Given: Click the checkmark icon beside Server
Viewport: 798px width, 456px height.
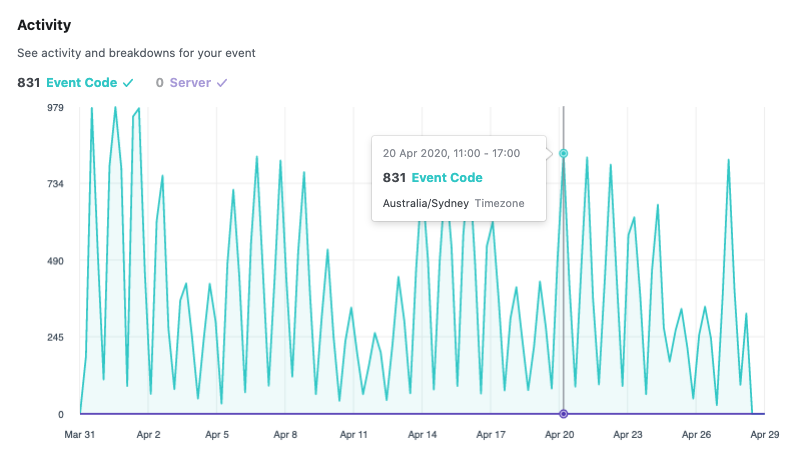Looking at the screenshot, I should pos(222,83).
